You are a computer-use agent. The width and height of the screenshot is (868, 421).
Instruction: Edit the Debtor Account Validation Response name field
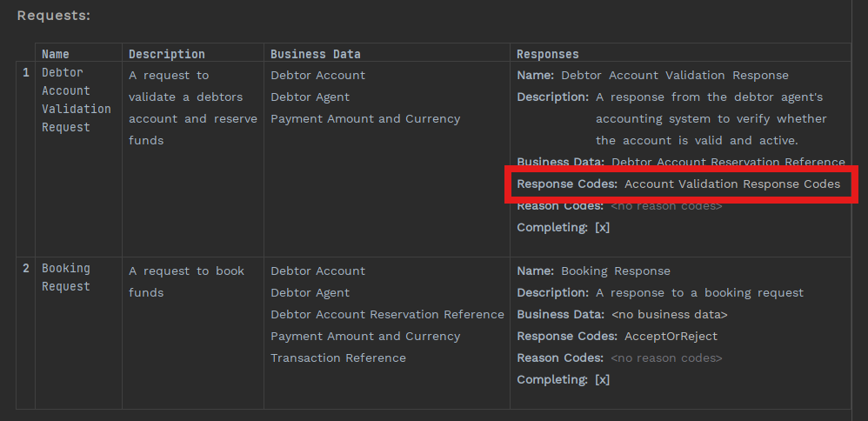[674, 76]
